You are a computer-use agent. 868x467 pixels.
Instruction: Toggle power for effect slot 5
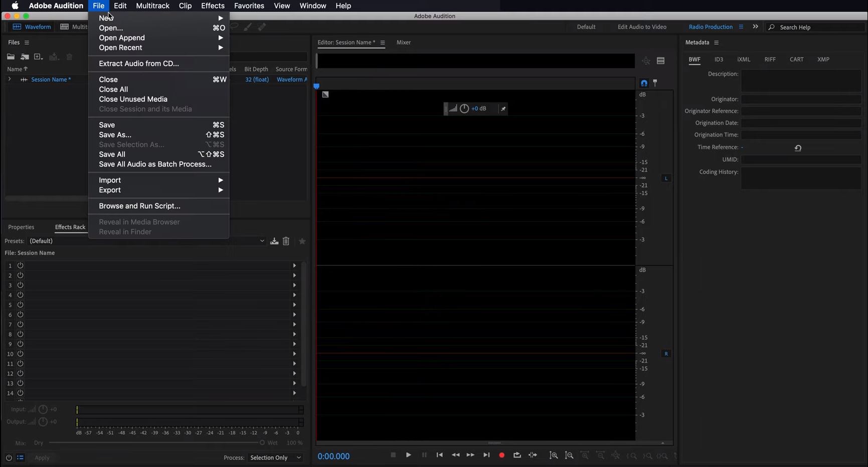(21, 304)
